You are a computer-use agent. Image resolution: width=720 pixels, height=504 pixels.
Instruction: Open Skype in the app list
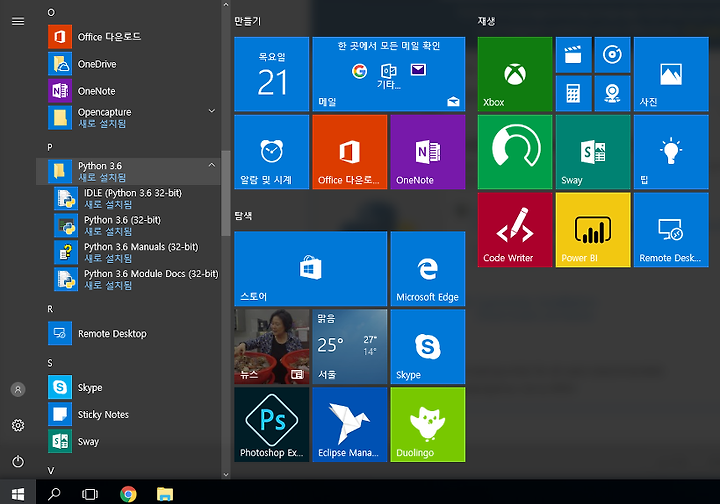(128, 387)
